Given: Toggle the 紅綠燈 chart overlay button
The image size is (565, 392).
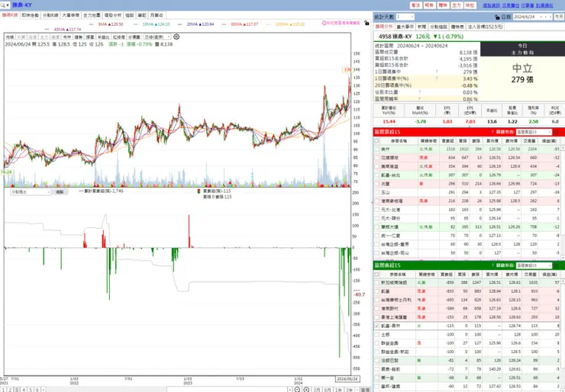Looking at the screenshot, I should (x=119, y=37).
